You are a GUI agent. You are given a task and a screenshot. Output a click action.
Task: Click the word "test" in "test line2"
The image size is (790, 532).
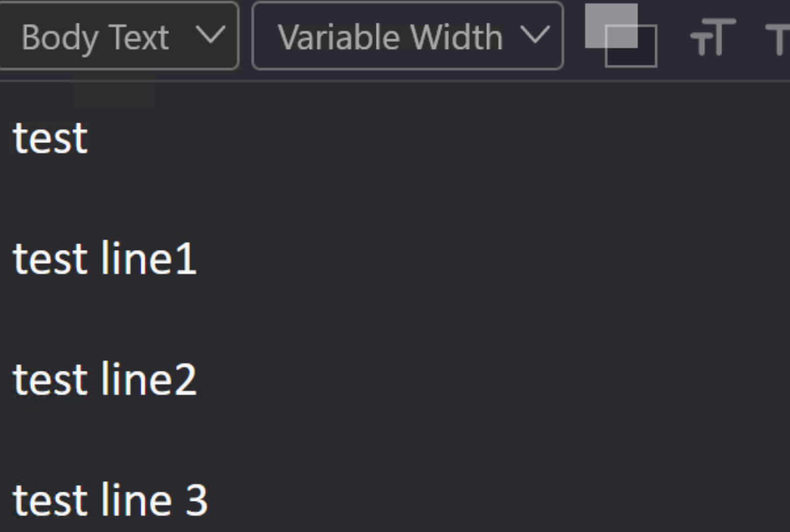point(51,380)
